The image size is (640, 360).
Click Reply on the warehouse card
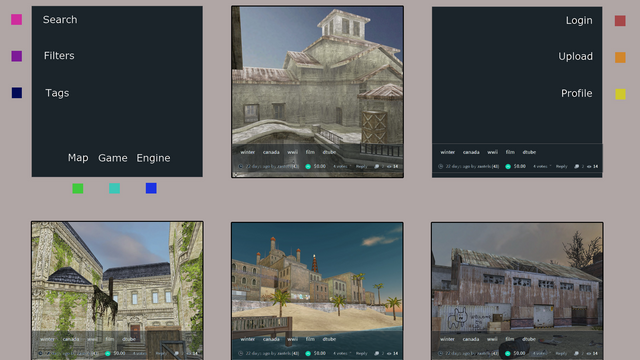click(561, 353)
